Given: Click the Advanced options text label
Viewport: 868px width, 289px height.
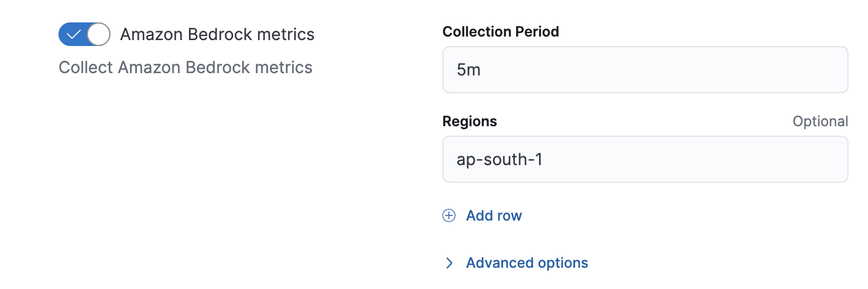Looking at the screenshot, I should (527, 263).
